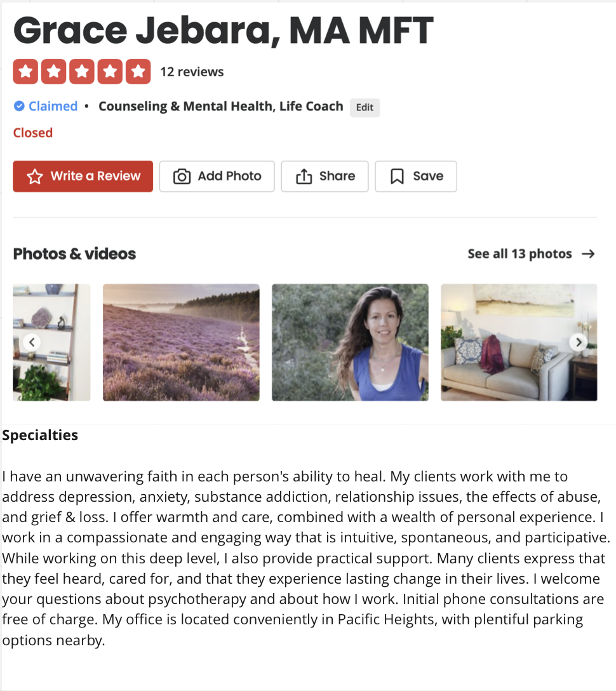Open the 12 reviews link

(192, 72)
